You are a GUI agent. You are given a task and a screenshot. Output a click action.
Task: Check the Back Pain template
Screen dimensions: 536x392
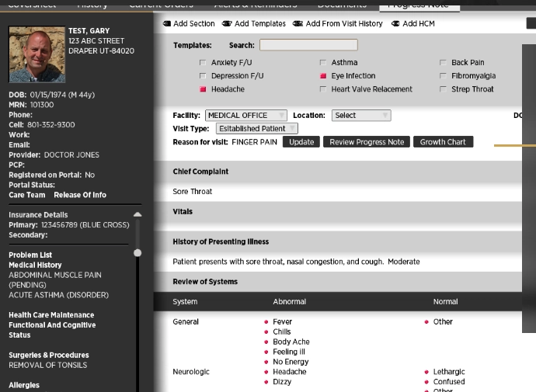(x=443, y=63)
